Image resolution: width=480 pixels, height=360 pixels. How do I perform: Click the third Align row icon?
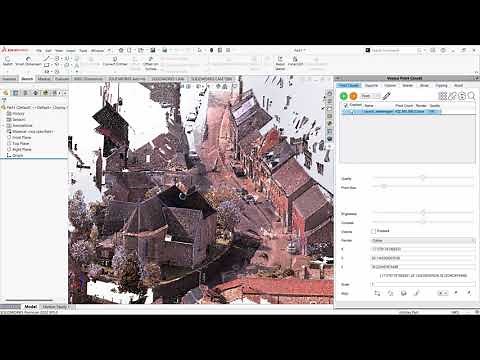pos(403,293)
